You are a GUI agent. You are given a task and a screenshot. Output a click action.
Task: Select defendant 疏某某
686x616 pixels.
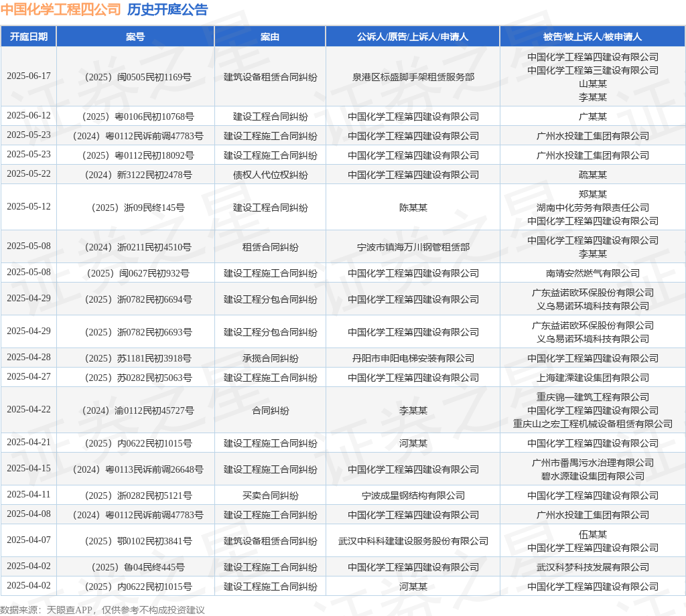(x=593, y=175)
